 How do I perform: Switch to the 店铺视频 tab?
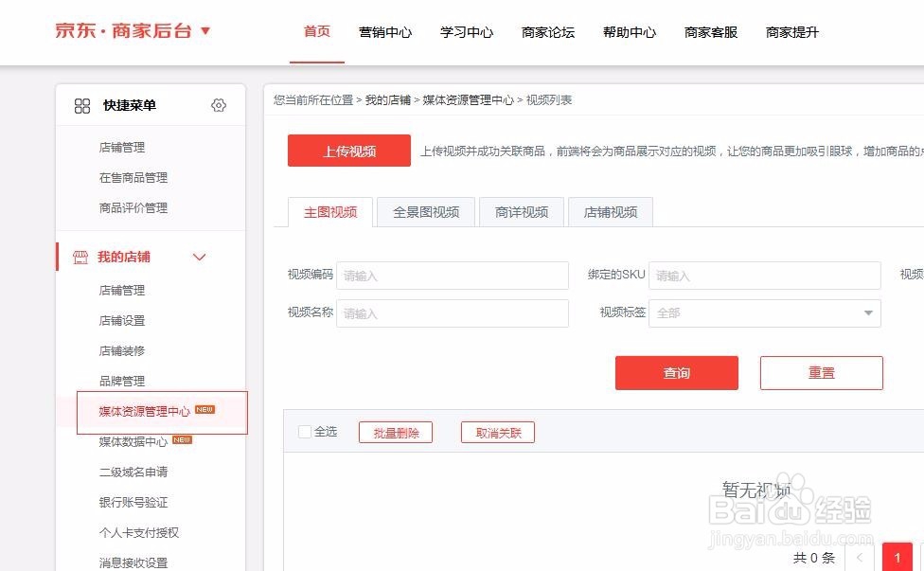(x=609, y=212)
